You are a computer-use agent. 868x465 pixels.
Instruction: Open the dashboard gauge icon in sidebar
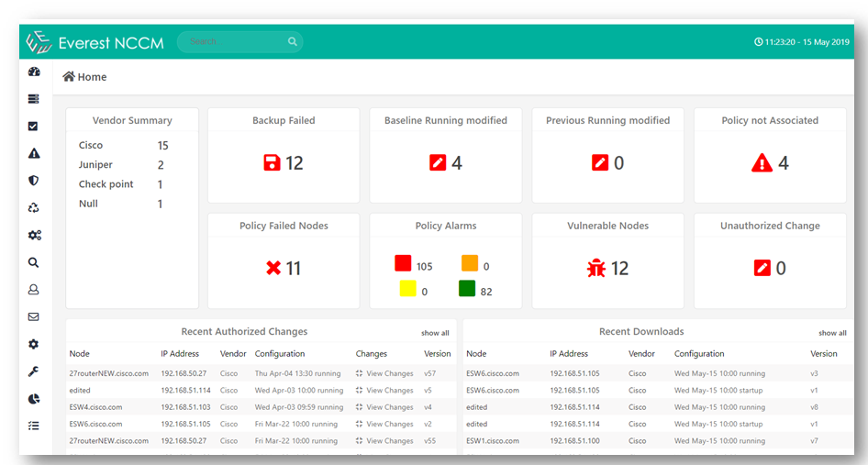34,72
